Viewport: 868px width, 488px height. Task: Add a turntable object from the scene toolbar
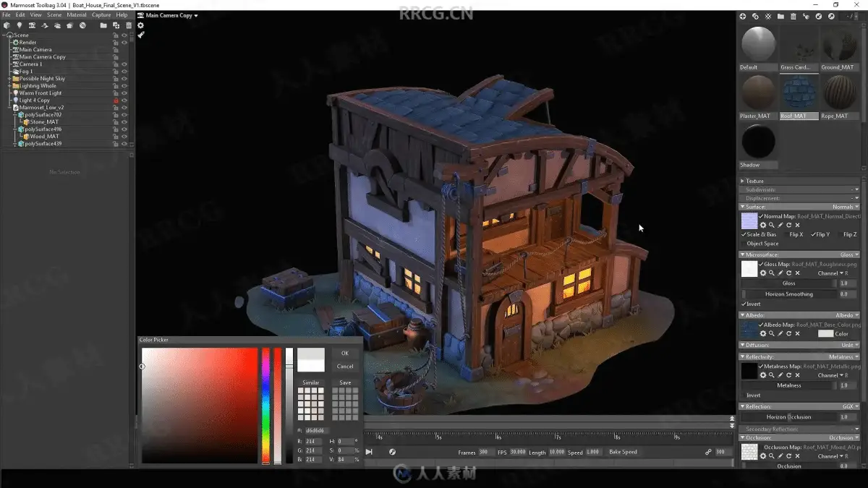[x=82, y=25]
